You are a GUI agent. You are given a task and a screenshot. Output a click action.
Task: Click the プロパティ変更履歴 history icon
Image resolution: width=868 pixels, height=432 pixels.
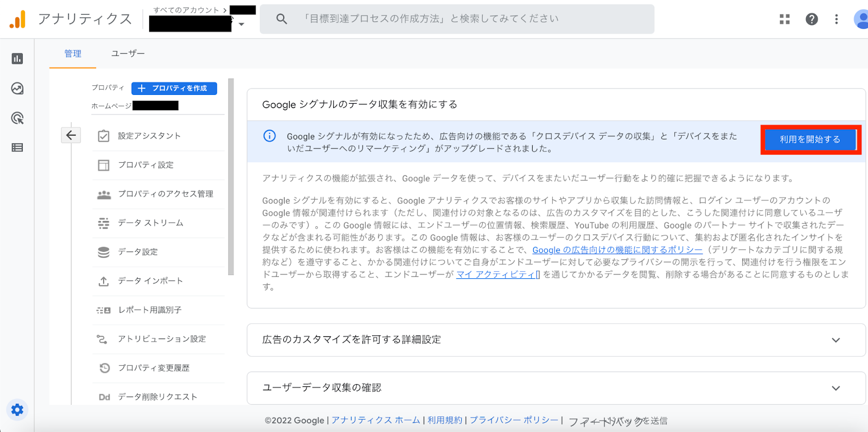tap(105, 368)
